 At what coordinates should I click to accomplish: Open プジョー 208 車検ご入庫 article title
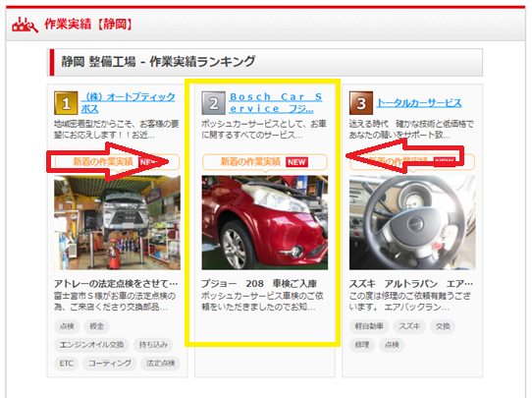(259, 283)
